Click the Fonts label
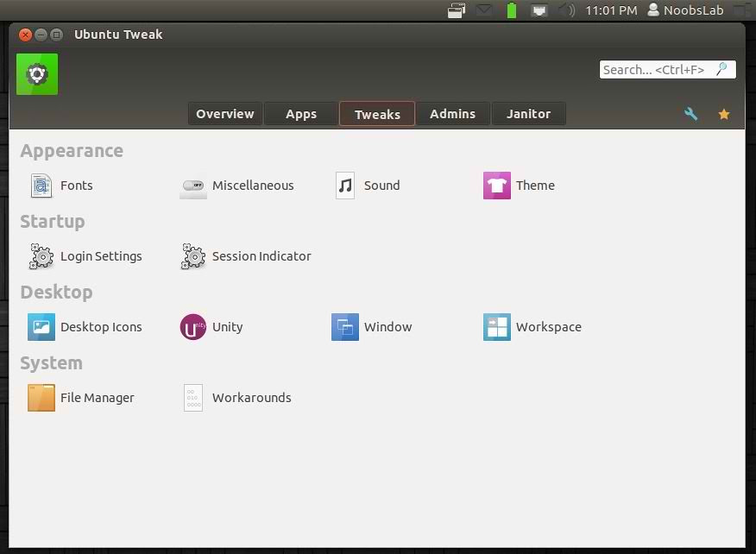756x554 pixels. tap(77, 186)
